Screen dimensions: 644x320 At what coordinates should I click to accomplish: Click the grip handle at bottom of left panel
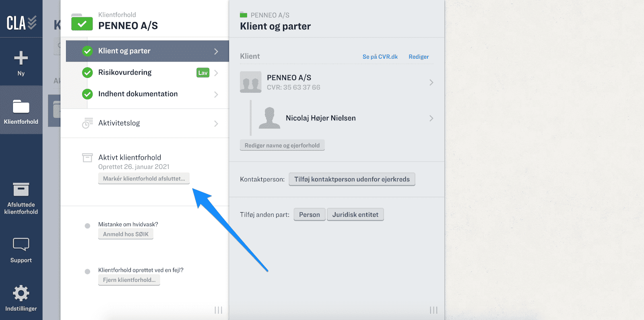click(x=218, y=310)
